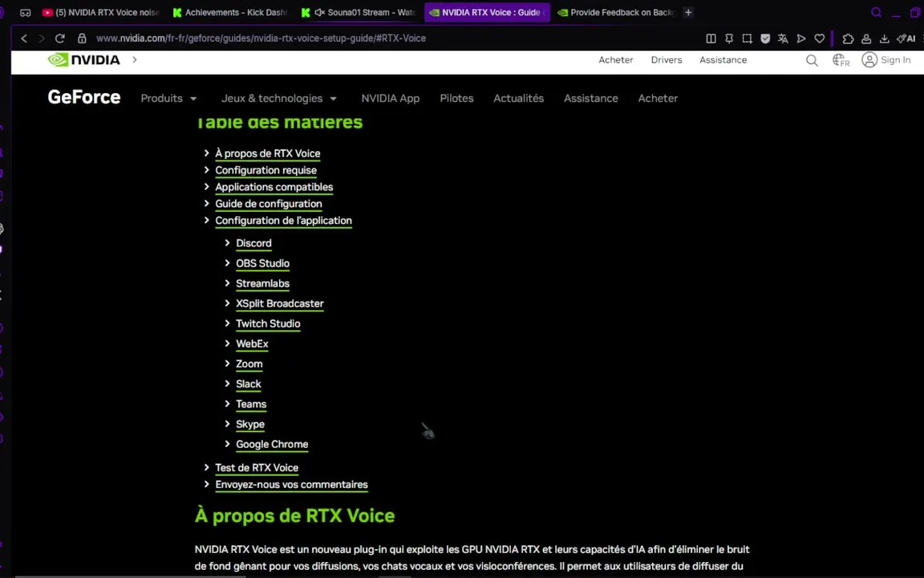Click the Sign In account icon
Image resolution: width=924 pixels, height=578 pixels.
click(869, 59)
